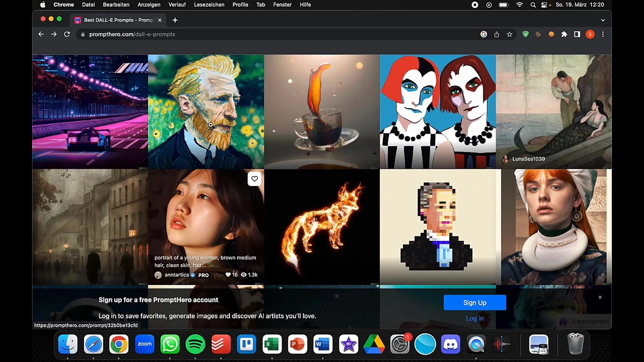Click the Sign Up button

[x=475, y=303]
